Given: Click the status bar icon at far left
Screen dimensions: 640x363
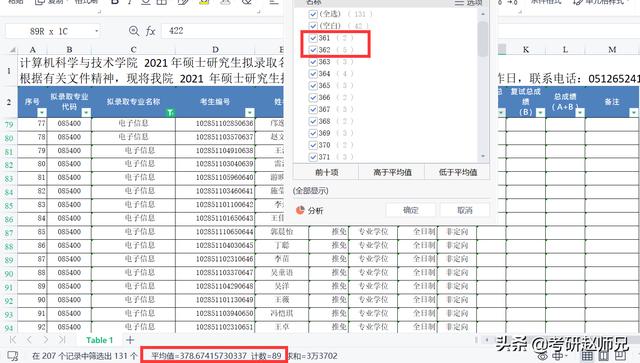Looking at the screenshot, I should click(13, 356).
